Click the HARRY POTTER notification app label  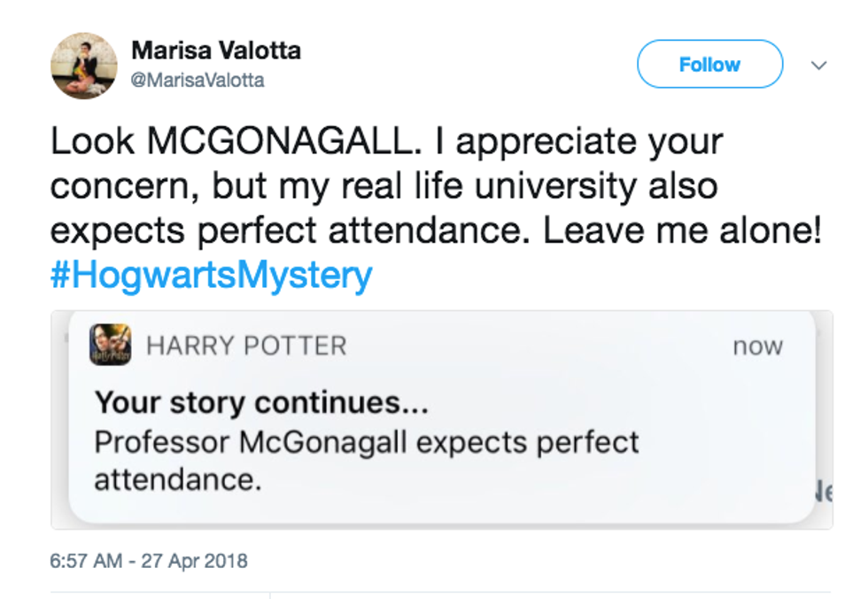point(246,346)
